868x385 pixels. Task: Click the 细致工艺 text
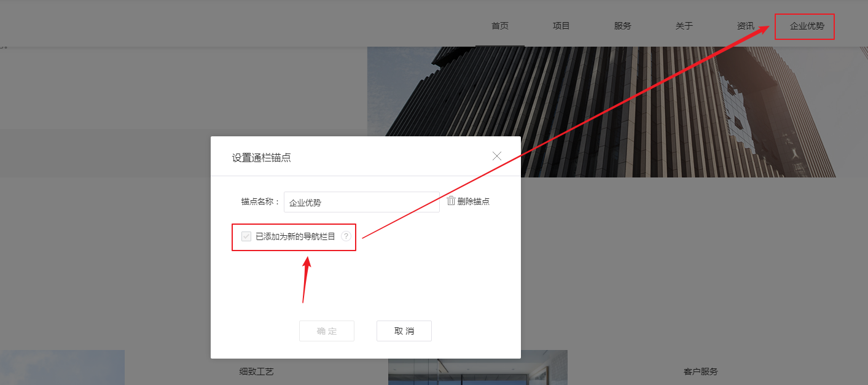pyautogui.click(x=257, y=371)
